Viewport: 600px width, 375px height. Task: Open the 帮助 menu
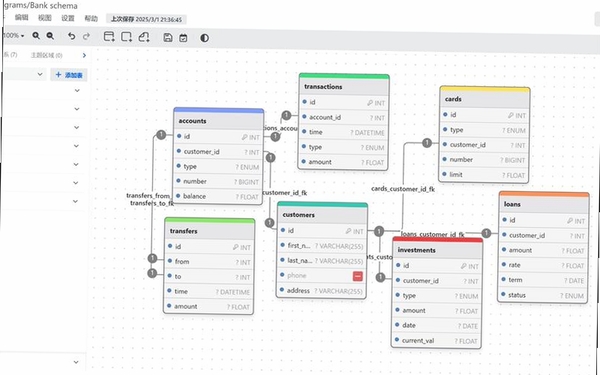[91, 18]
